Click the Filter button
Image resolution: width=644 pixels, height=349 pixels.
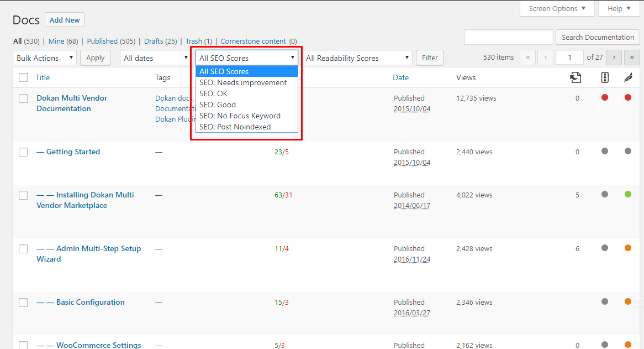[x=430, y=58]
